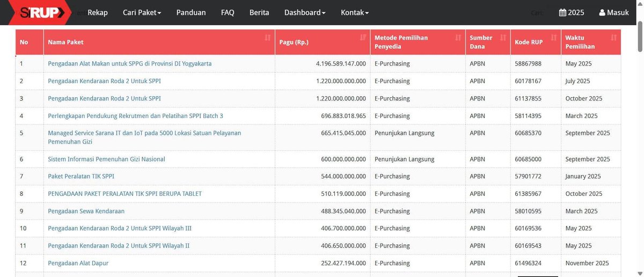This screenshot has height=277, width=644.
Task: Select pagu value 4.196.589.147.000
Action: [x=341, y=63]
